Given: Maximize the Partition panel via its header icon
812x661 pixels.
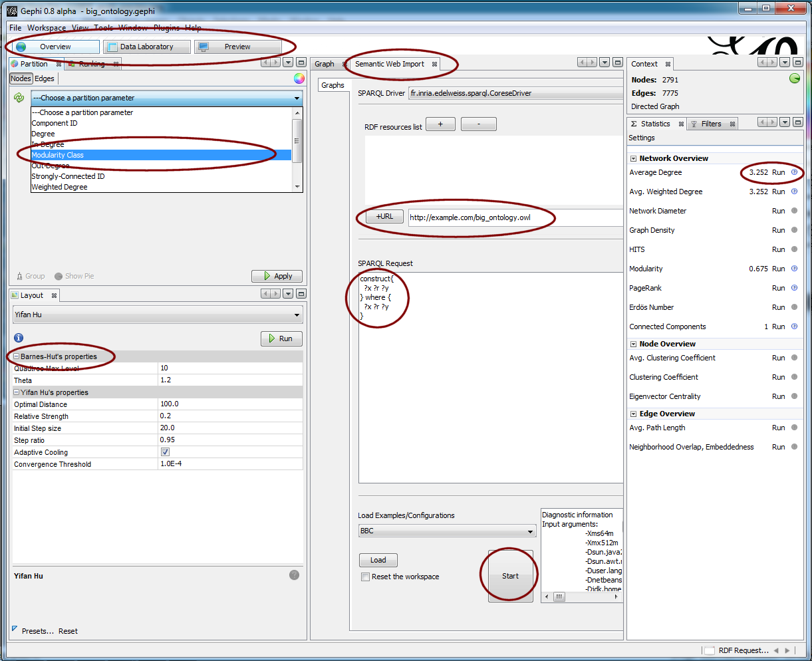Looking at the screenshot, I should pyautogui.click(x=301, y=63).
